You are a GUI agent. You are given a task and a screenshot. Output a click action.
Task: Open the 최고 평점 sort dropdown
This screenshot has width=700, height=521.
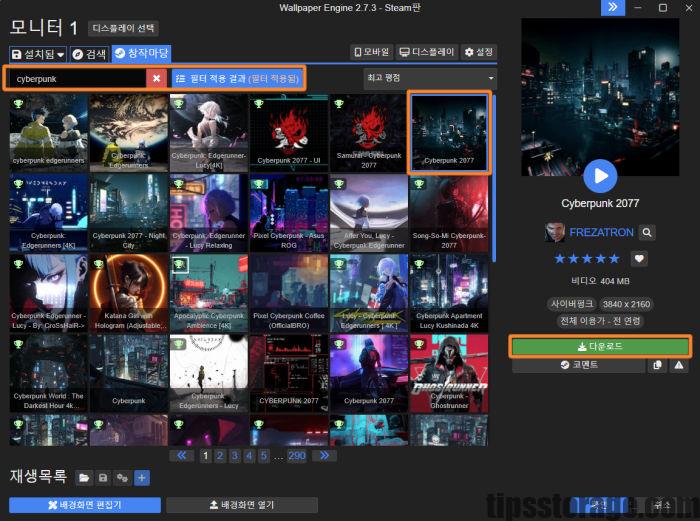[x=430, y=78]
